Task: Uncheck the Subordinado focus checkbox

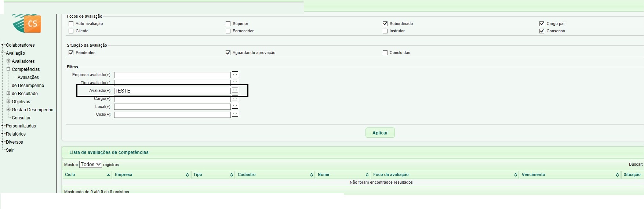Action: pos(385,24)
